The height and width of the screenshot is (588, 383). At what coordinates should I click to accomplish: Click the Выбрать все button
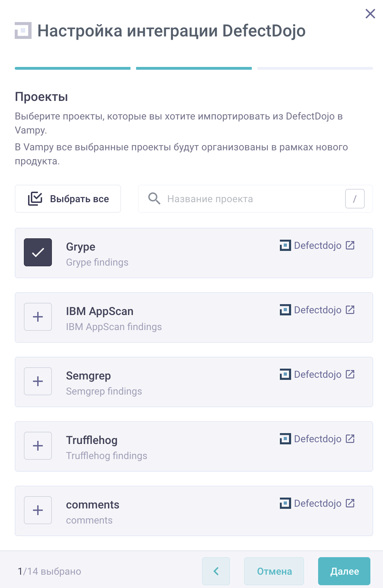click(x=68, y=199)
